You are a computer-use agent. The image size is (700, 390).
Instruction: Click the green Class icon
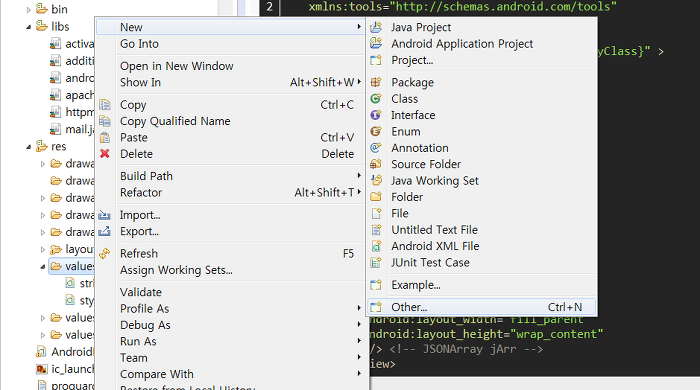point(376,99)
